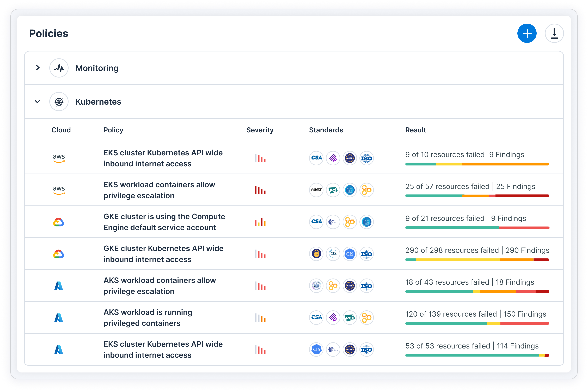Collapse the Kubernetes section chevron
The width and height of the screenshot is (588, 391).
point(38,102)
